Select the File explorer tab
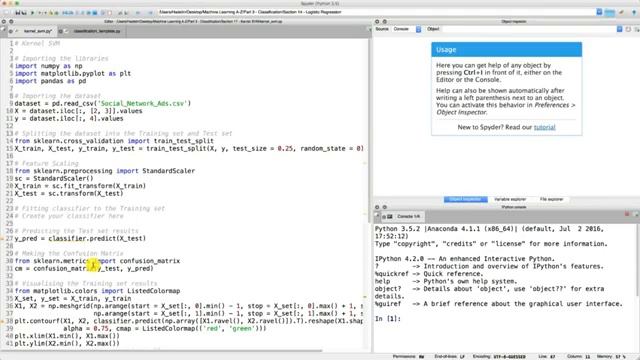Screen dimensions: 640x360 tap(551, 199)
